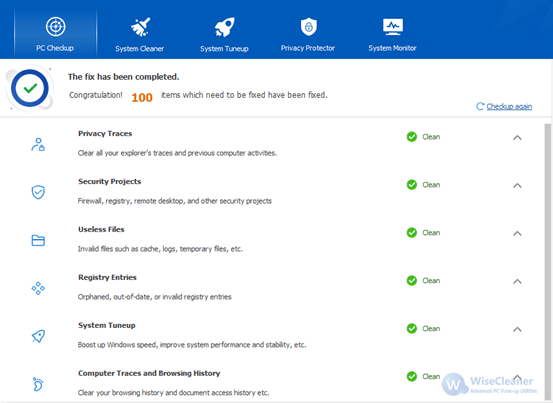Collapse the Useless Files section chevron
This screenshot has width=553, height=403.
point(517,233)
